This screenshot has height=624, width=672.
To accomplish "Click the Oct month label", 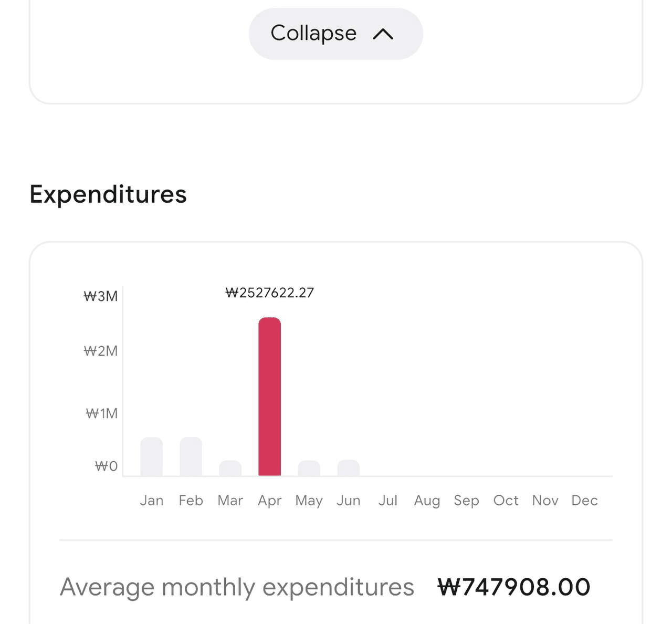I will [506, 501].
